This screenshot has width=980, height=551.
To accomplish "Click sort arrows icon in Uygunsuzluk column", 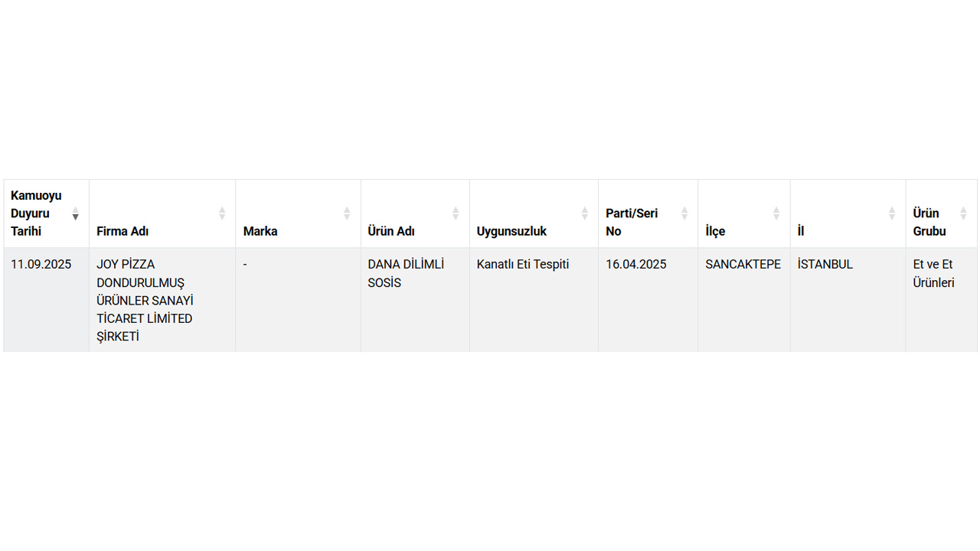I will pos(585,214).
